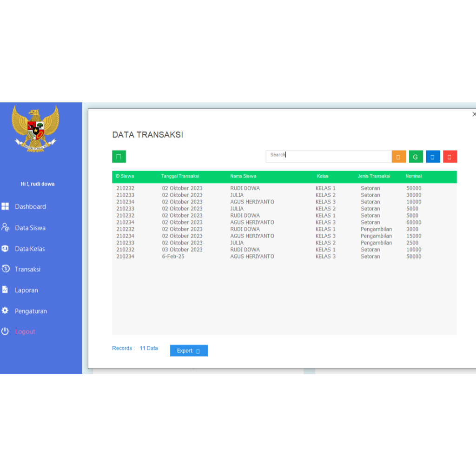Image resolution: width=476 pixels, height=476 pixels.
Task: Select the nominal value 30000
Action: (414, 195)
